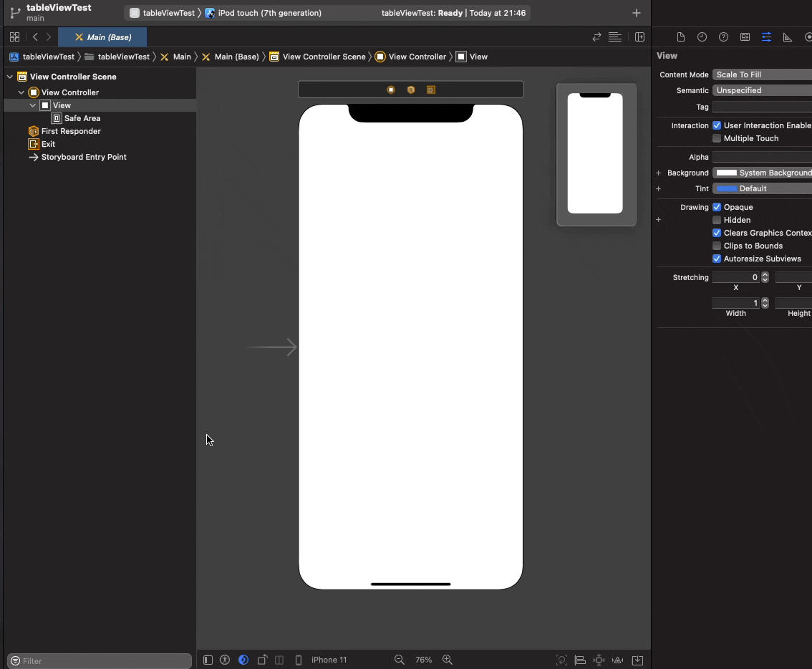The image size is (812, 669).
Task: Collapse the View Controller tree item
Action: pos(21,92)
